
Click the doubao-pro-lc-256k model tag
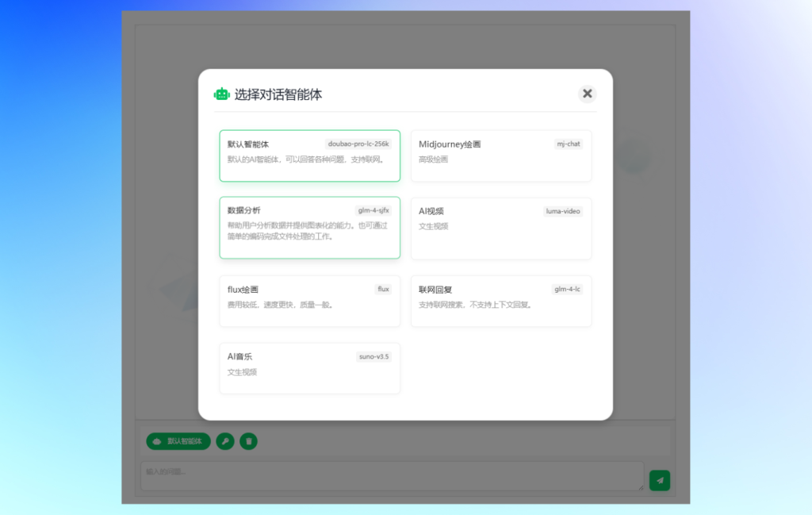click(358, 144)
